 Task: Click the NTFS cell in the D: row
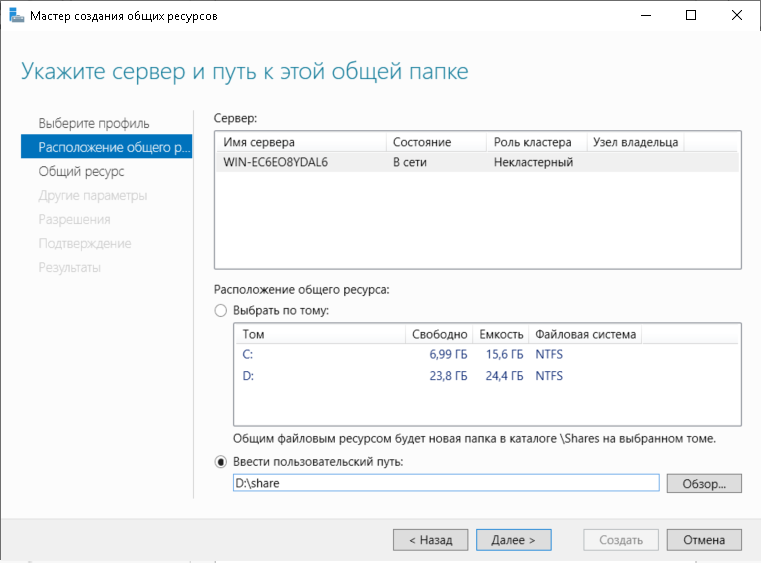549,376
